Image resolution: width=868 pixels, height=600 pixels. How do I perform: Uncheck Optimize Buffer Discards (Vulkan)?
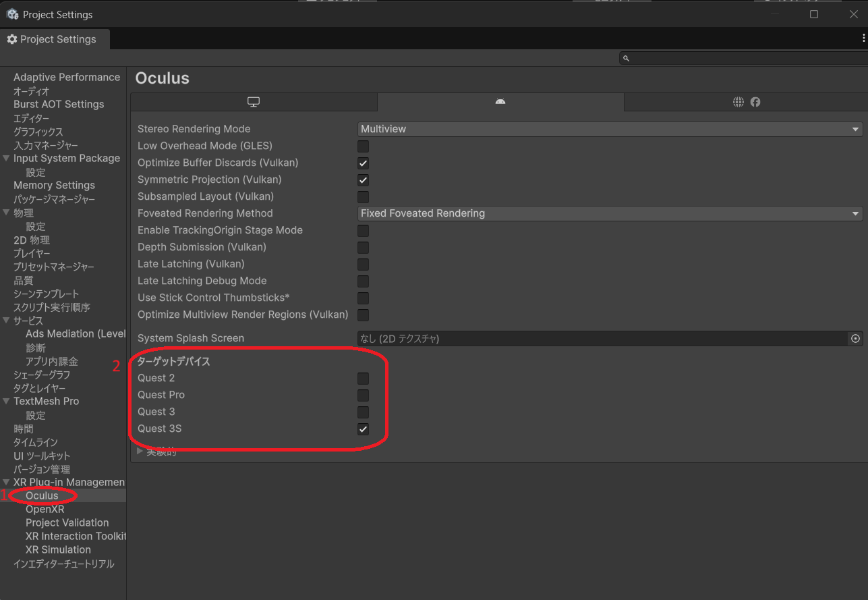363,163
